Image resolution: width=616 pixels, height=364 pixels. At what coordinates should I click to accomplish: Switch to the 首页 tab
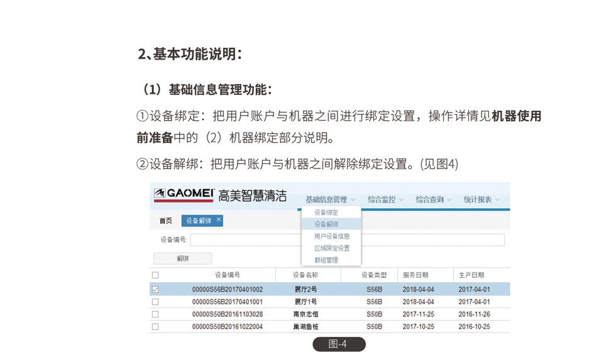(166, 221)
